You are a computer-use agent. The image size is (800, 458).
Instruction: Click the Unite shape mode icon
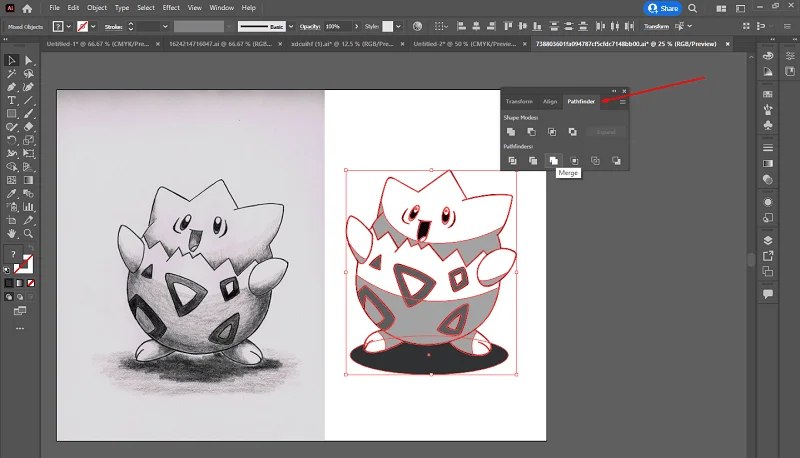511,132
